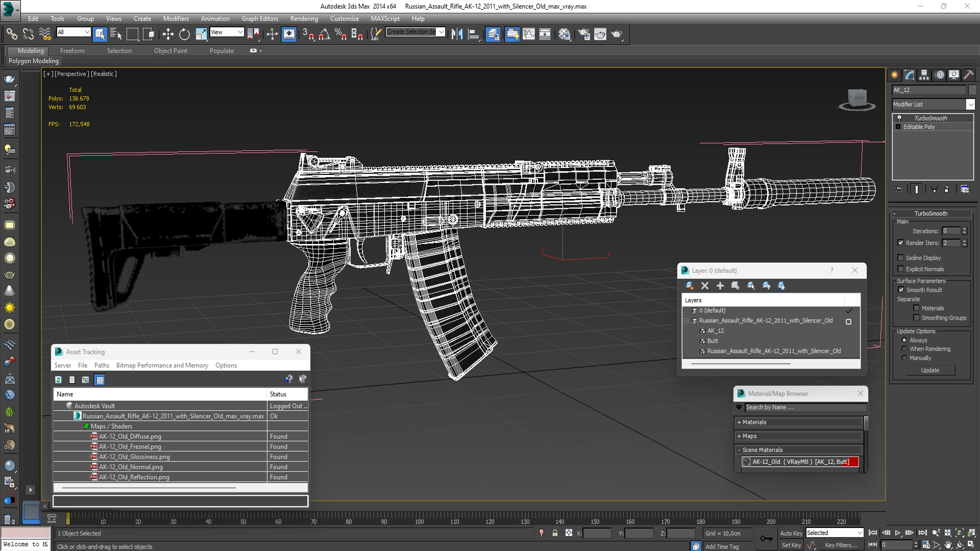The image size is (980, 551).
Task: Delete layer using X icon in Layer dialog
Action: (705, 286)
